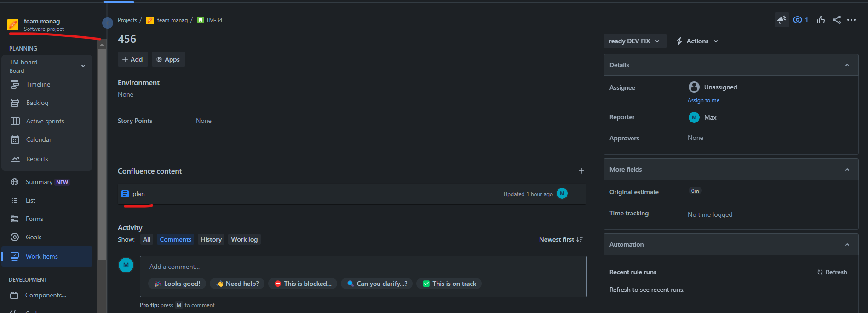Viewport: 868px width, 313px height.
Task: Open Timeline in the sidebar
Action: coord(38,84)
